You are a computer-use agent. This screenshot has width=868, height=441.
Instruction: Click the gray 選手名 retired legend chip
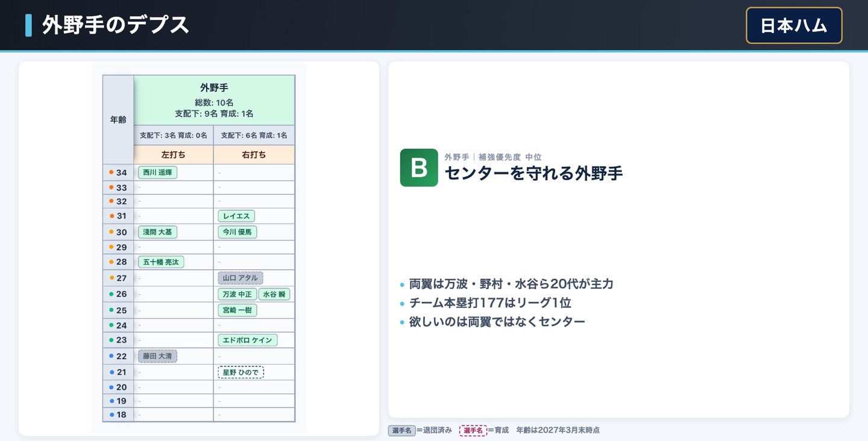tap(401, 430)
